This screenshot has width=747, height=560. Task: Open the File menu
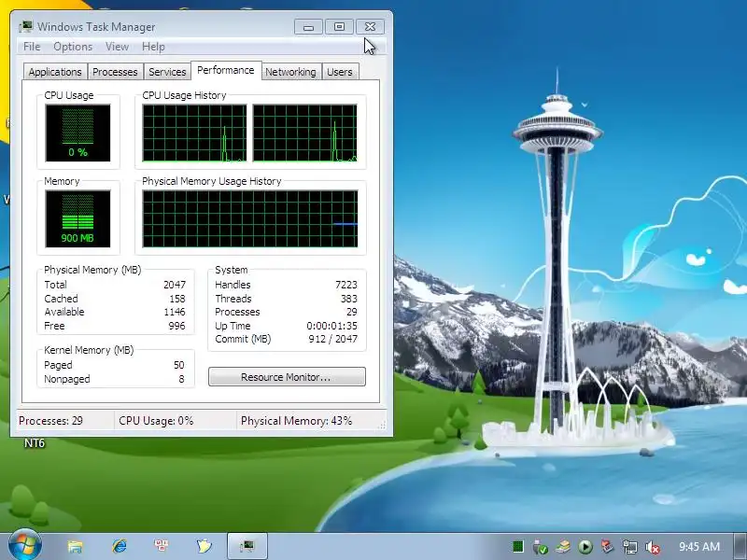(x=32, y=47)
